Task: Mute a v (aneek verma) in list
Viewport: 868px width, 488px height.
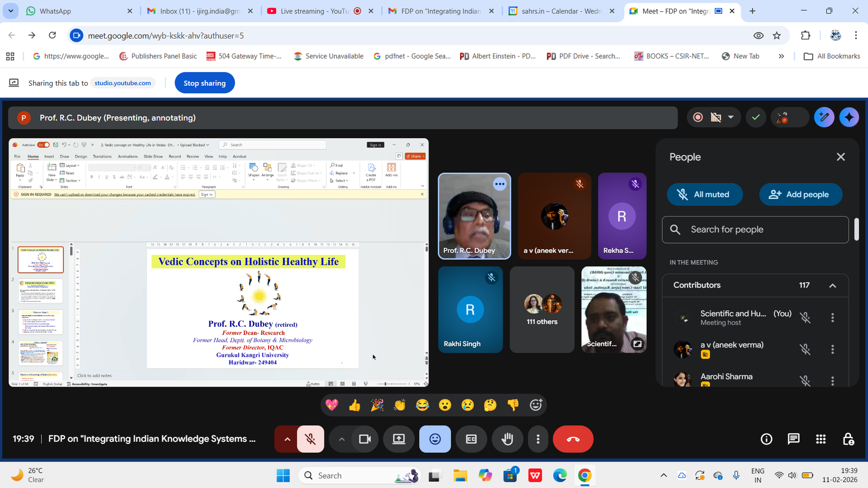Action: coord(805,350)
